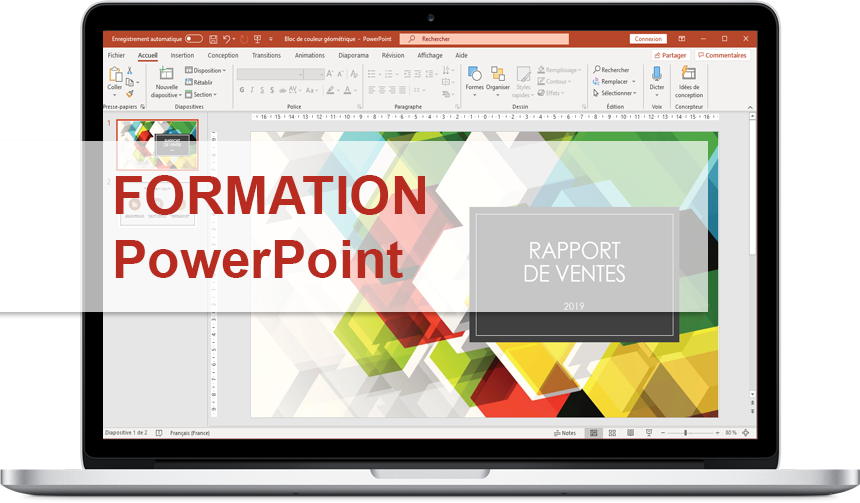Viewport: 860px width, 503px height.
Task: Click the Redo icon in title bar
Action: pyautogui.click(x=244, y=39)
